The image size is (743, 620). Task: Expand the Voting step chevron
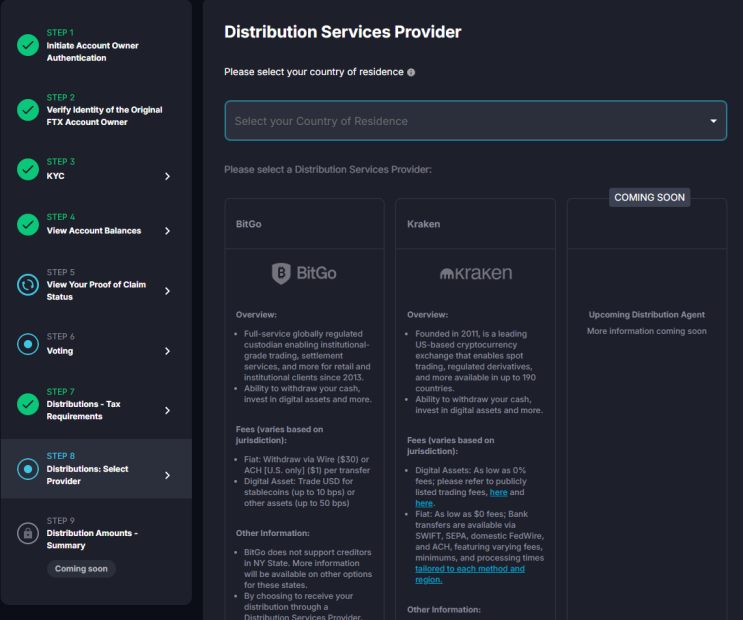(x=167, y=351)
